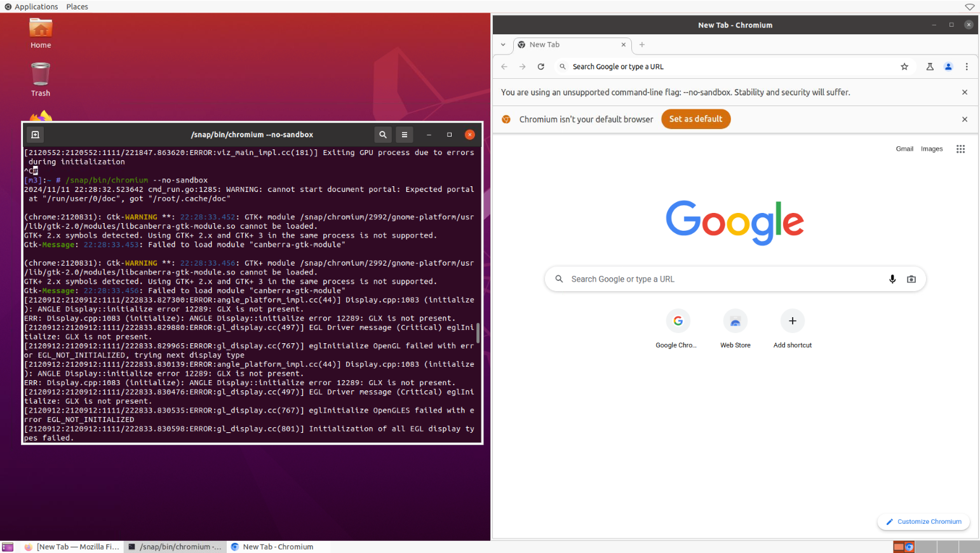Click the new terminal tab icon
Screen dimensions: 980x553
click(36, 135)
